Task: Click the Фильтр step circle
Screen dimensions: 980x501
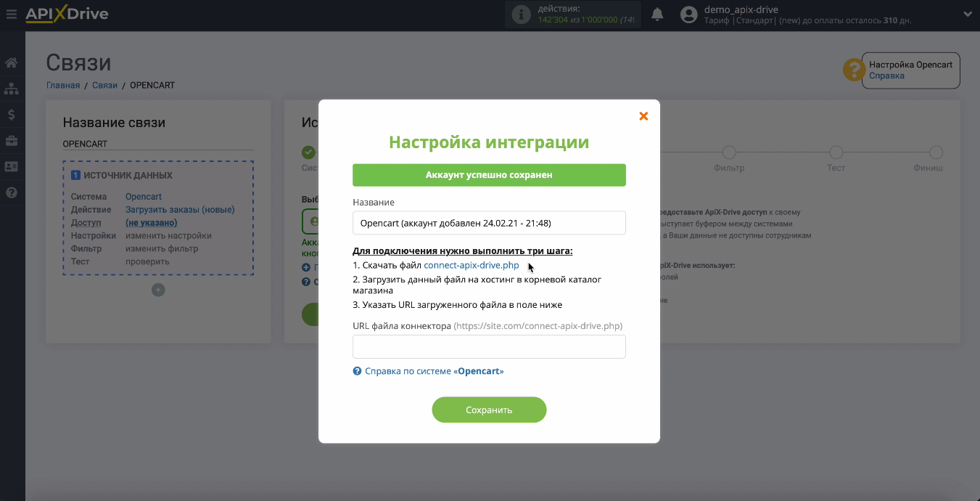Action: pyautogui.click(x=729, y=152)
